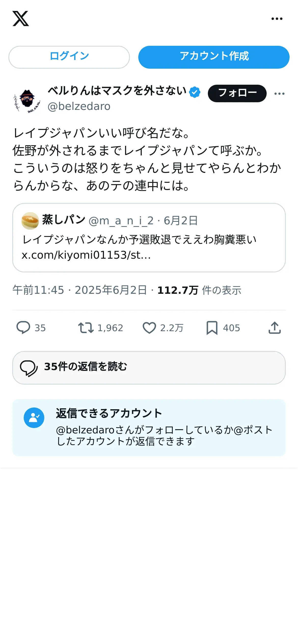Bookmark the post with bookmark icon
The height and width of the screenshot is (644, 298).
click(212, 328)
